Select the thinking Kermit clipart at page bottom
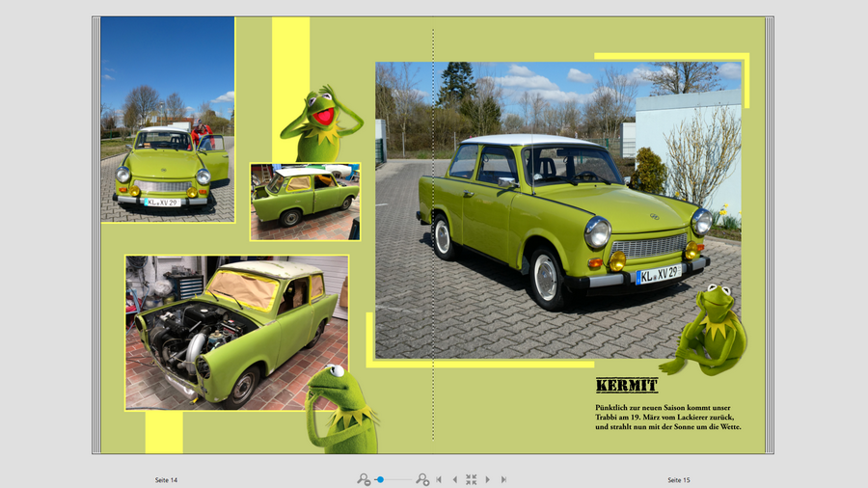The width and height of the screenshot is (868, 488). click(x=338, y=410)
